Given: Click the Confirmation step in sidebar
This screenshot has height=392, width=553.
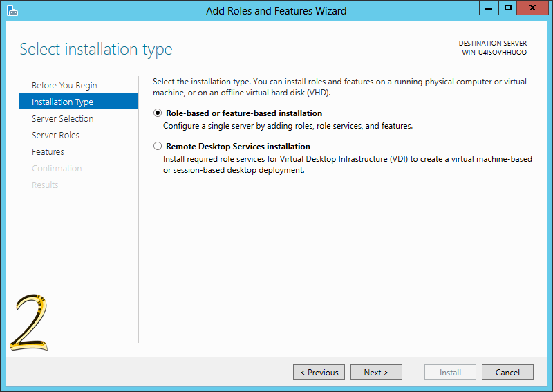Looking at the screenshot, I should point(57,168).
